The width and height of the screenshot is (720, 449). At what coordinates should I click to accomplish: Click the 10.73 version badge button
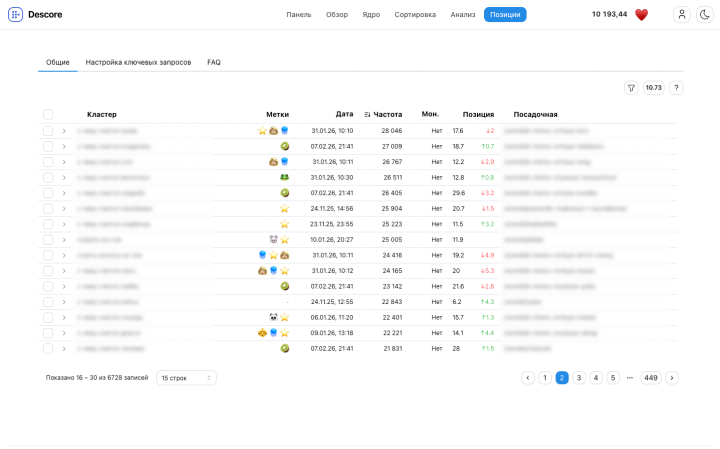[x=654, y=88]
